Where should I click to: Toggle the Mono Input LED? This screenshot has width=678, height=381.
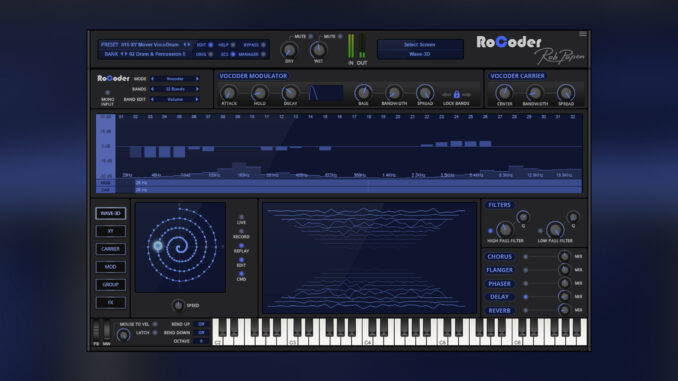[108, 93]
